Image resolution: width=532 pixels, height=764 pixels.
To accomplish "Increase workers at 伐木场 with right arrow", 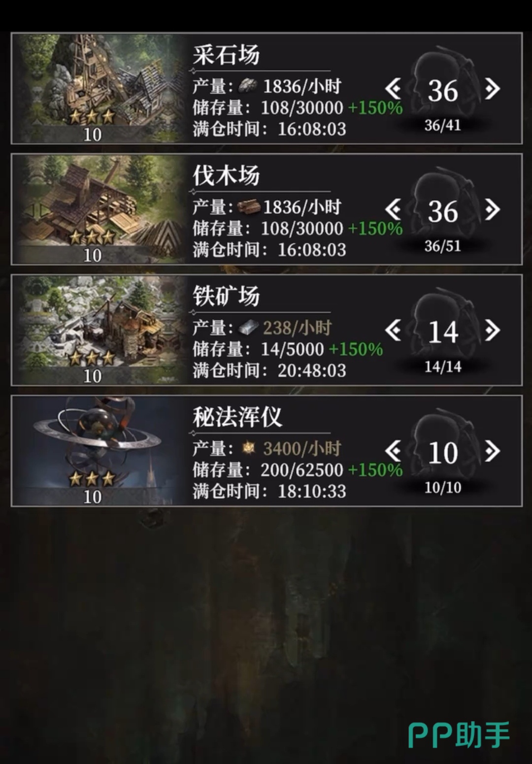I will (492, 210).
